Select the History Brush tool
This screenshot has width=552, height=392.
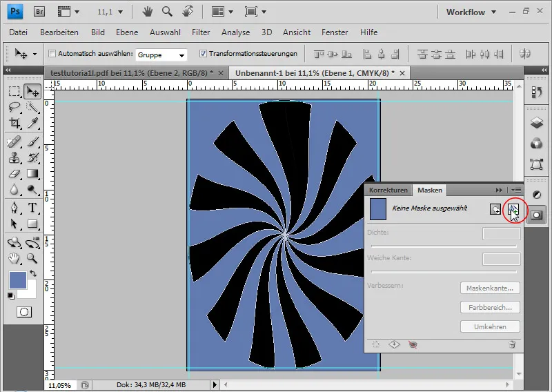point(32,158)
